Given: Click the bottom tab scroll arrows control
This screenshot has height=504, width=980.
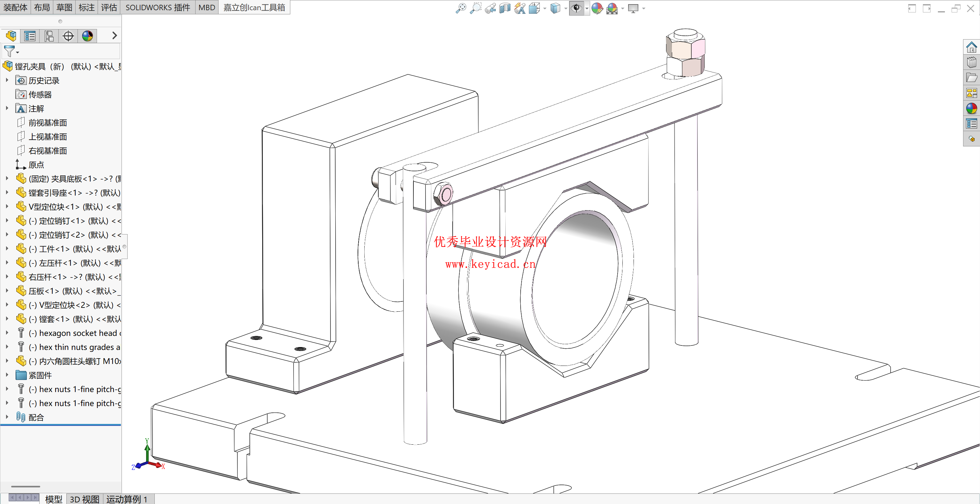Looking at the screenshot, I should click(x=24, y=497).
